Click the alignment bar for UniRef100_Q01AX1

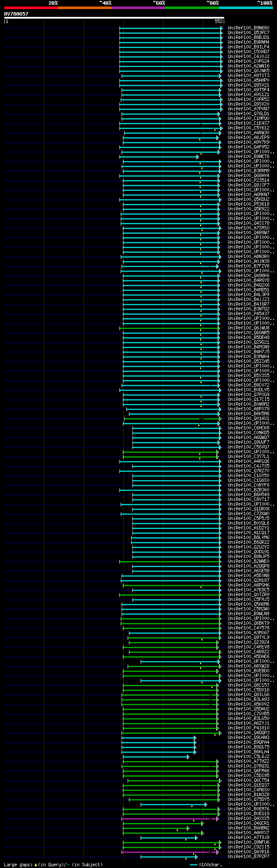[x=173, y=419]
